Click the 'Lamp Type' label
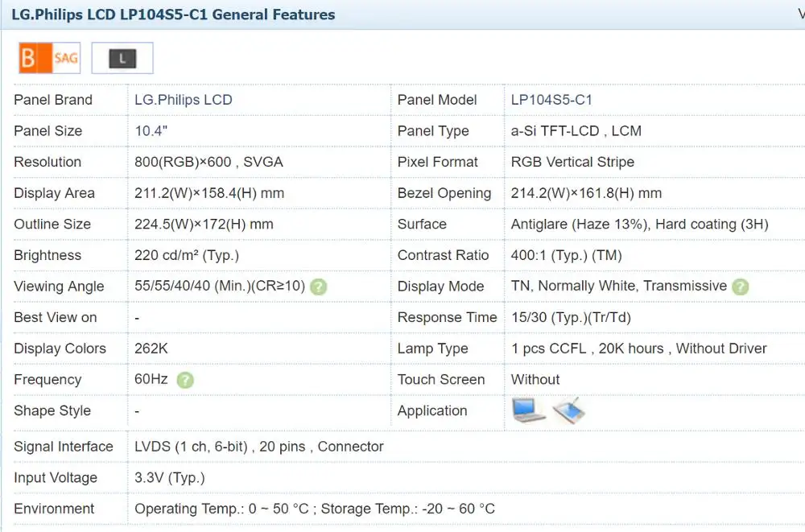The image size is (805, 532). pyautogui.click(x=432, y=348)
